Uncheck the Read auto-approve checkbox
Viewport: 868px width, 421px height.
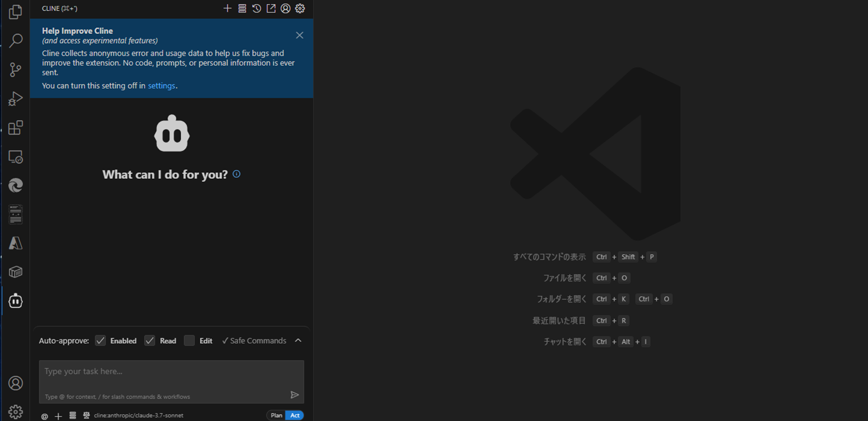pyautogui.click(x=150, y=341)
